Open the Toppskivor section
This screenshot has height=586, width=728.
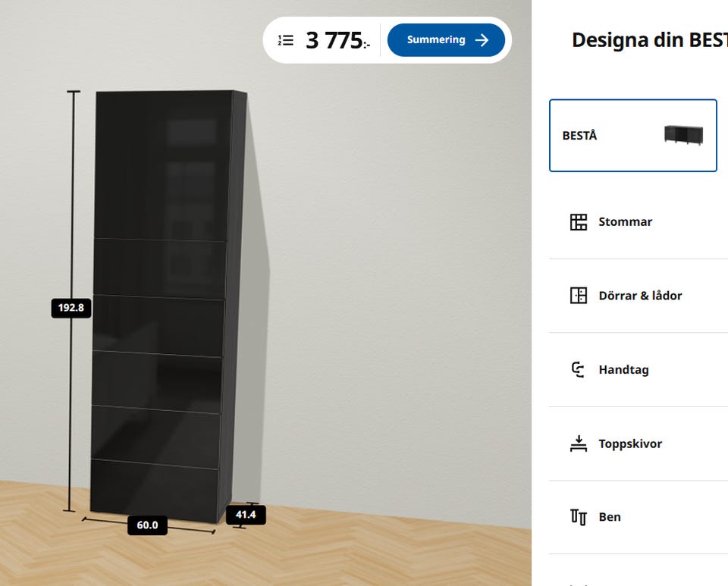click(x=630, y=444)
